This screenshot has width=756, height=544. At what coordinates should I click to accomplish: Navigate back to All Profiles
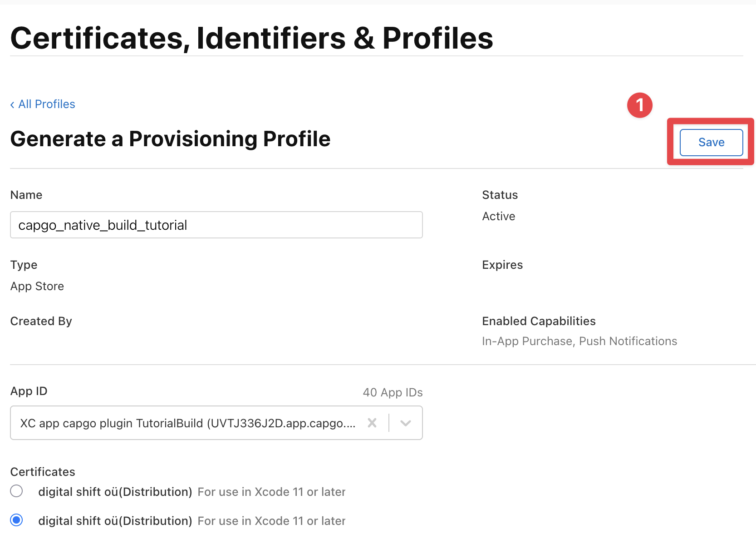pyautogui.click(x=46, y=104)
